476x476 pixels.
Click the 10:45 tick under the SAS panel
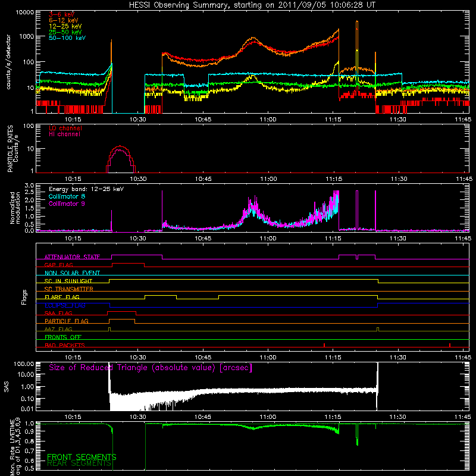tap(203, 417)
